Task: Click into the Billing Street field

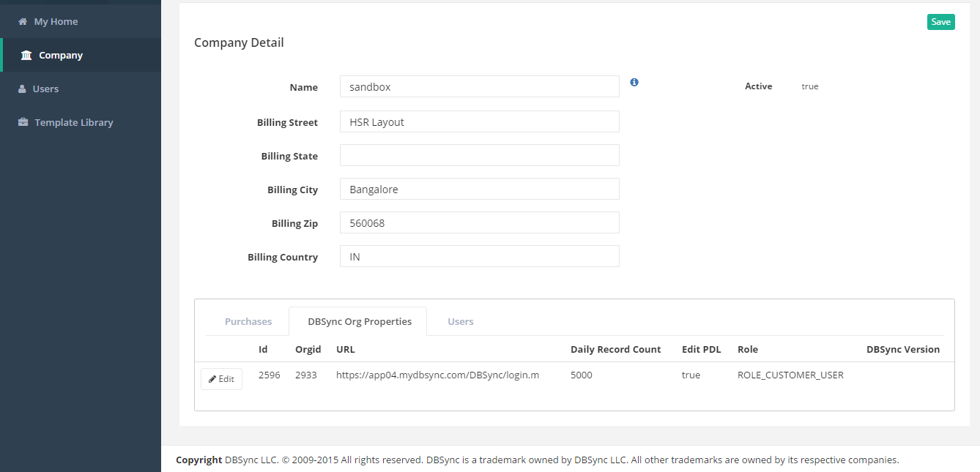Action: tap(480, 122)
